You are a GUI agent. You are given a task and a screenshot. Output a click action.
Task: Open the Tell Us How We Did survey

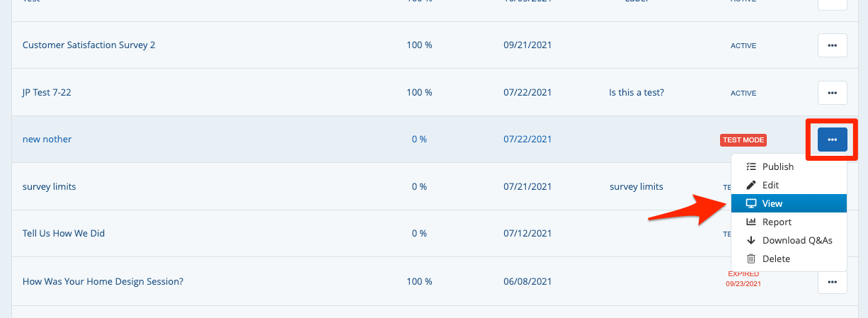click(x=64, y=234)
